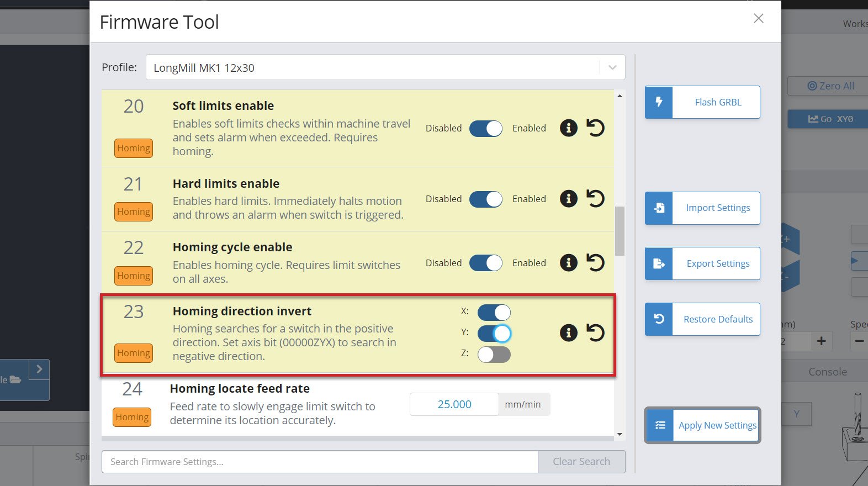Click the Search Firmware Settings field
868x486 pixels.
[319, 462]
